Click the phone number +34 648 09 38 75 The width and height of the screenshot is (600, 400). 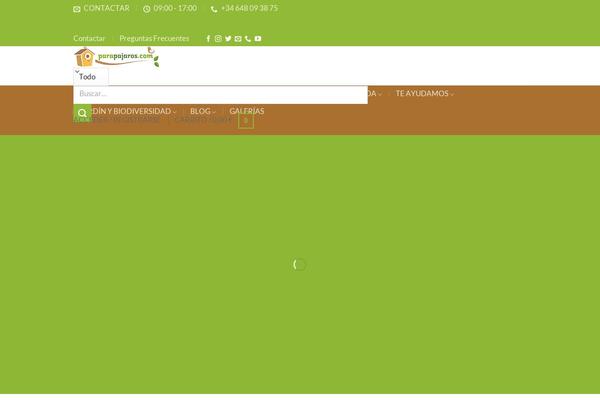249,8
